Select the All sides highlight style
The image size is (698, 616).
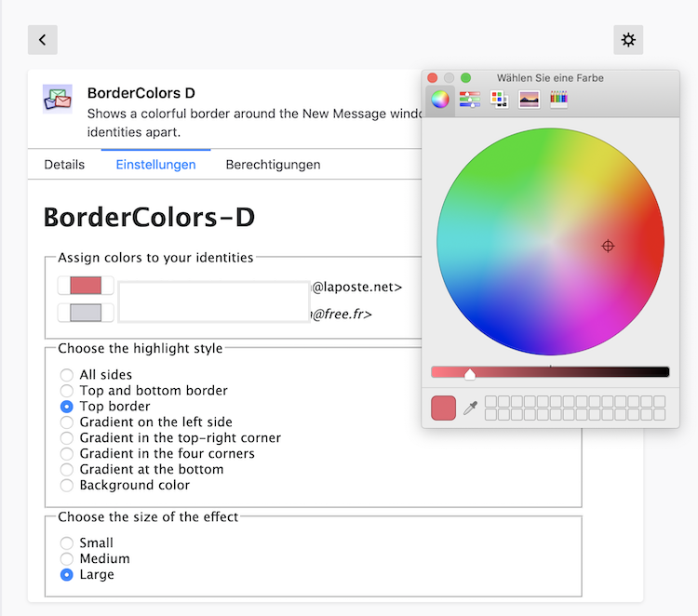click(x=67, y=375)
